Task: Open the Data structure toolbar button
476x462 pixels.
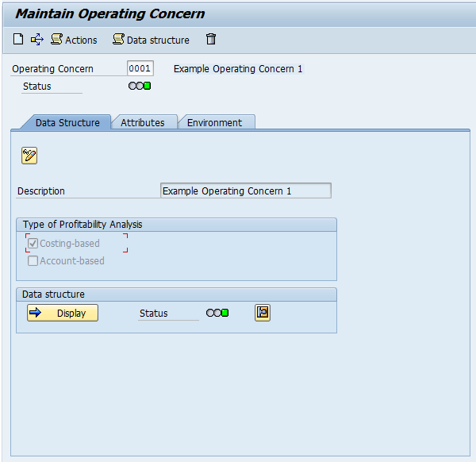Action: tap(151, 40)
